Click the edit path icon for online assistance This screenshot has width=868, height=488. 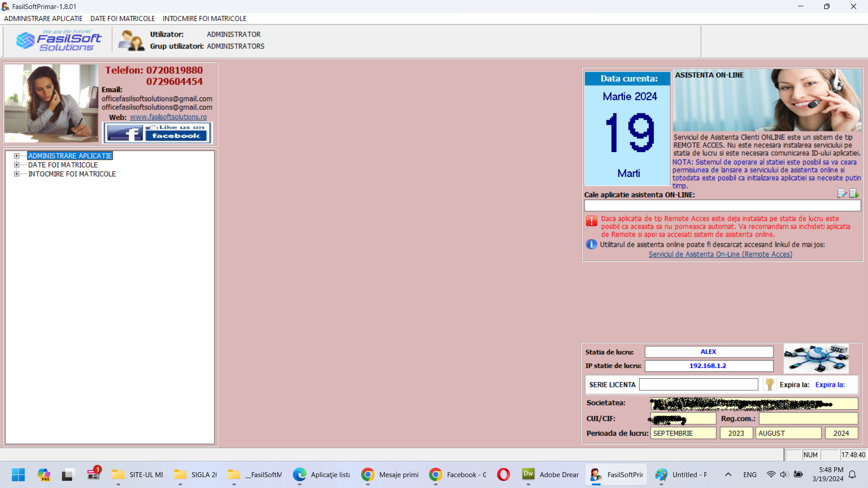tap(842, 194)
